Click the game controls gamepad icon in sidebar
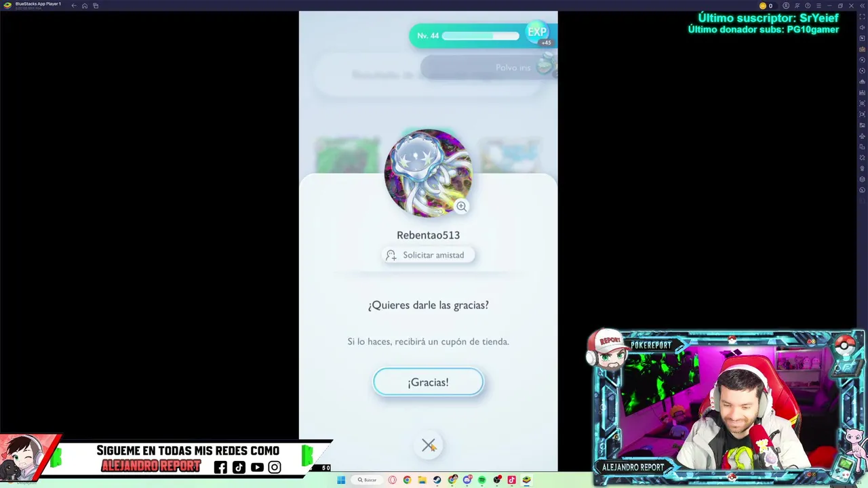Screen dimensions: 868x488 pyautogui.click(x=862, y=49)
